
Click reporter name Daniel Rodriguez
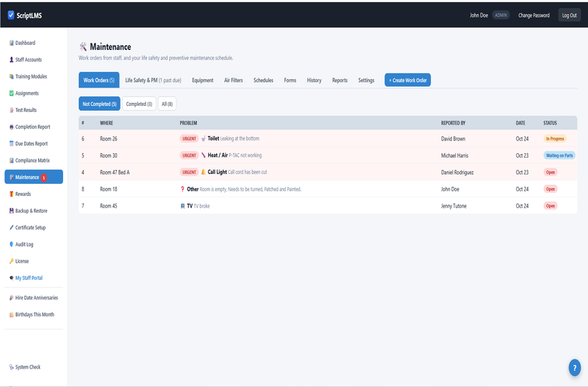tap(457, 172)
